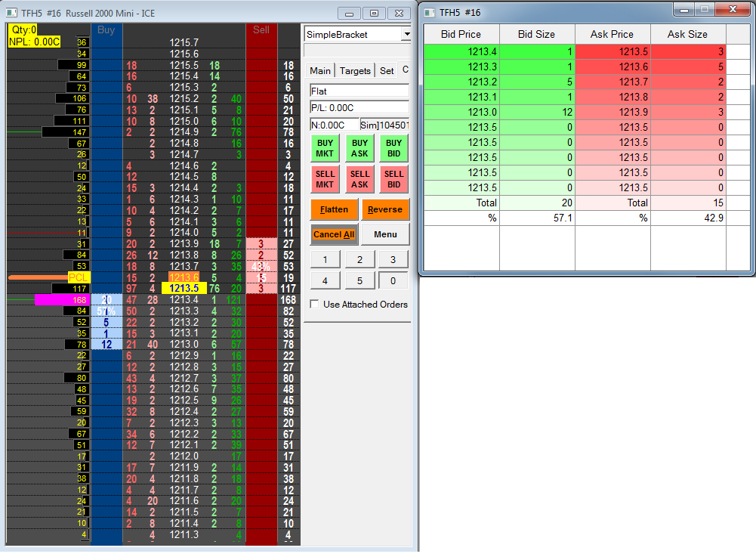The width and height of the screenshot is (756, 560).
Task: Select quantity preset 5
Action: [x=359, y=280]
